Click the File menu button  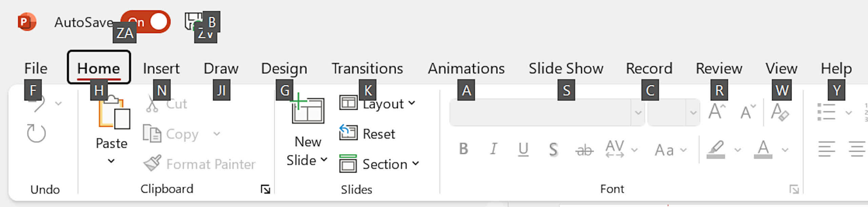(x=36, y=69)
